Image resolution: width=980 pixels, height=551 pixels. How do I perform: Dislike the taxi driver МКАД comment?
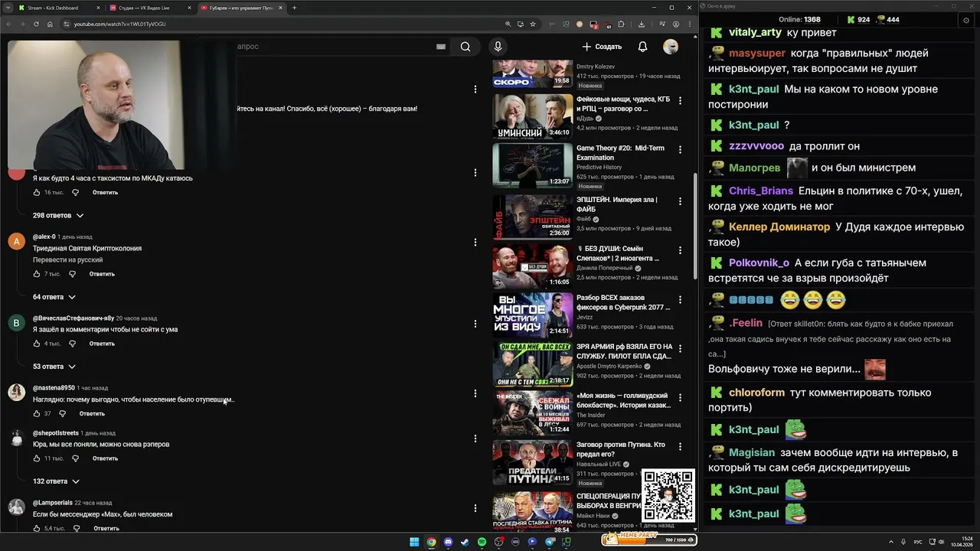75,192
